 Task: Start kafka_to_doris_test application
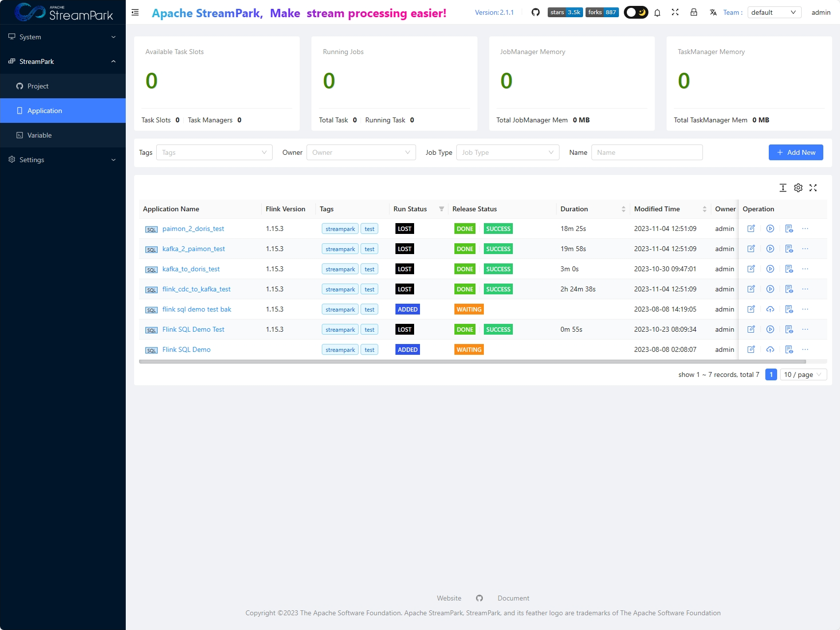(770, 269)
